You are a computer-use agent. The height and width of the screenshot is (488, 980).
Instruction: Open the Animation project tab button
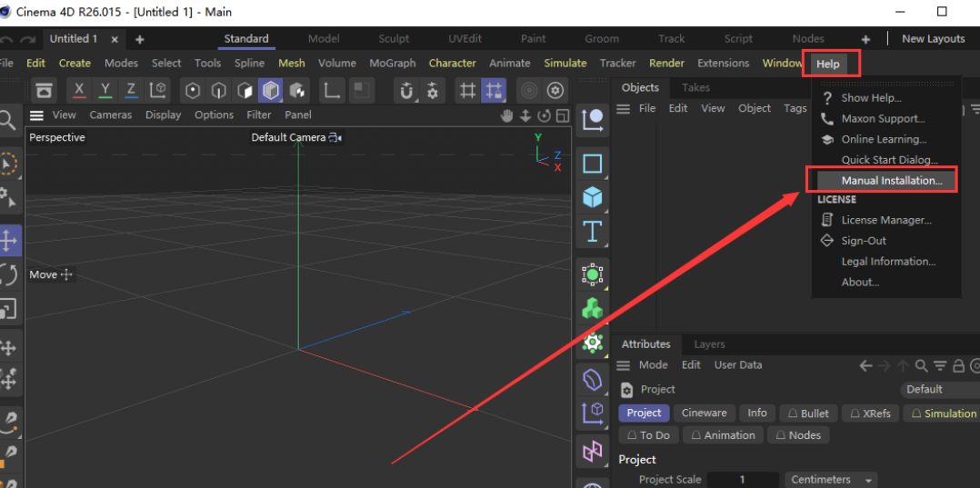coord(723,435)
